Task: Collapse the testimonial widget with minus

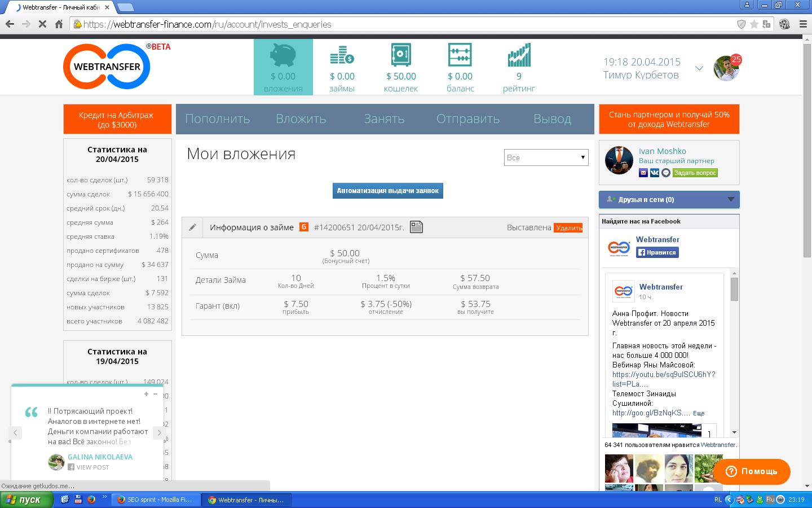Action: (155, 394)
